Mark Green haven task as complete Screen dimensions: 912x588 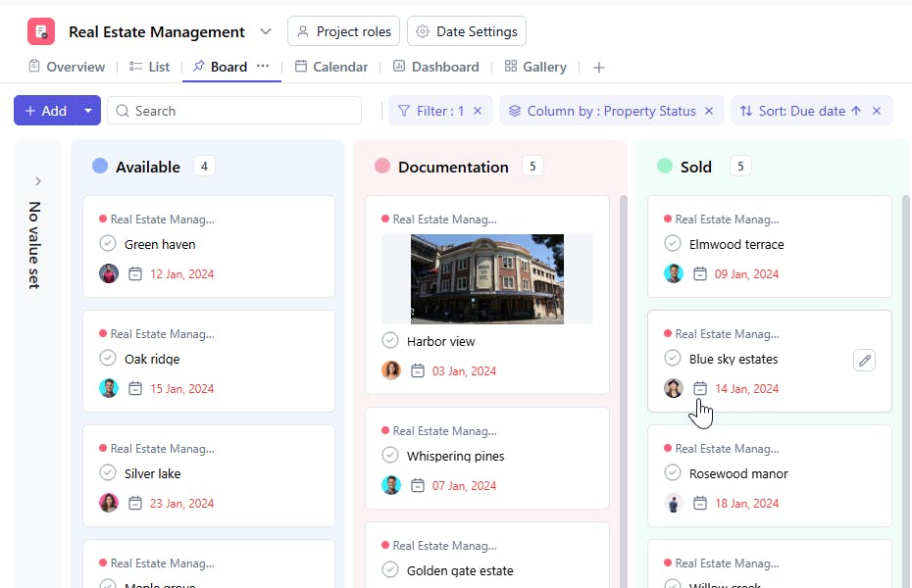[x=108, y=244]
